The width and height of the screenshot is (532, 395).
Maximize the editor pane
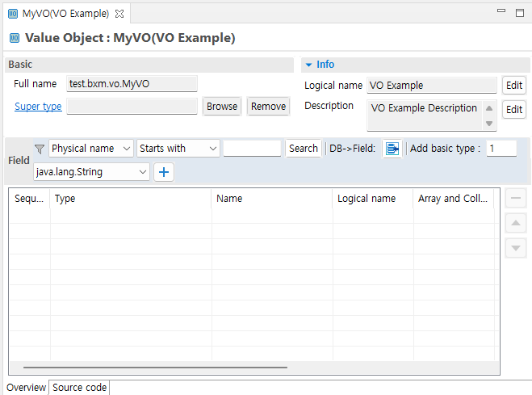click(519, 13)
